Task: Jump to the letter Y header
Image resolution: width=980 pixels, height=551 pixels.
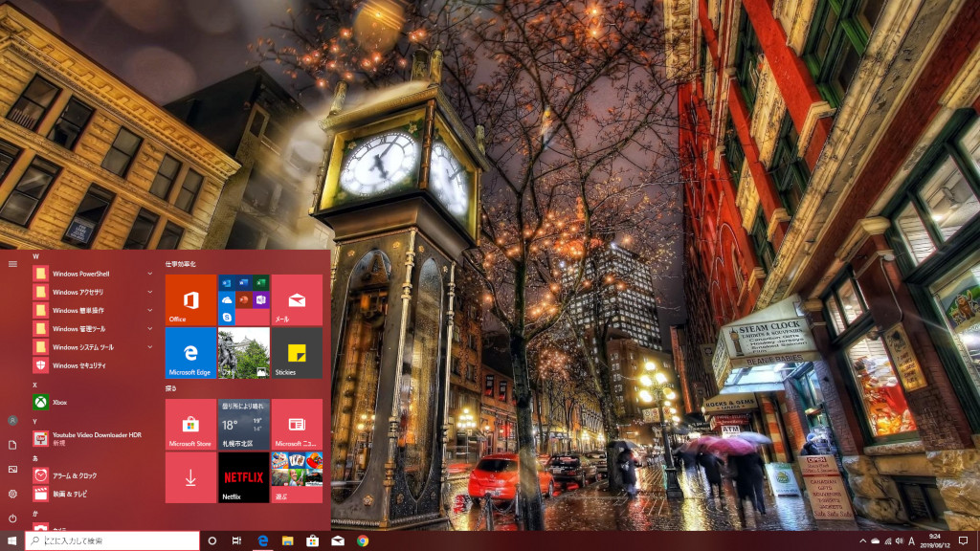Action: (x=35, y=422)
